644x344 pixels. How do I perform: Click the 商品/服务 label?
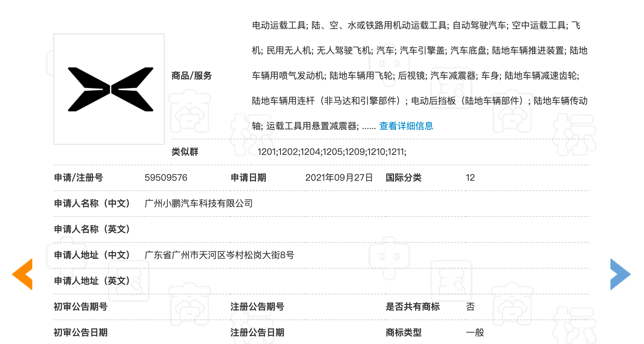pyautogui.click(x=192, y=76)
